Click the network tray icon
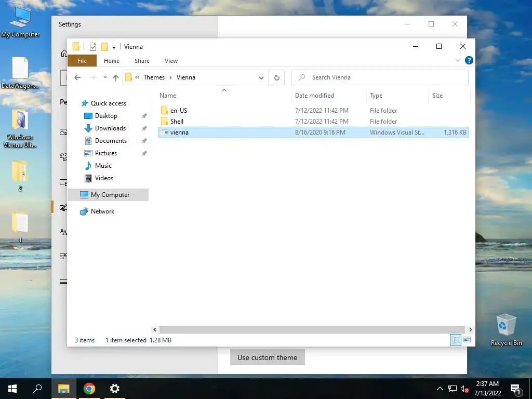Screen dimensions: 532x399 453,389
